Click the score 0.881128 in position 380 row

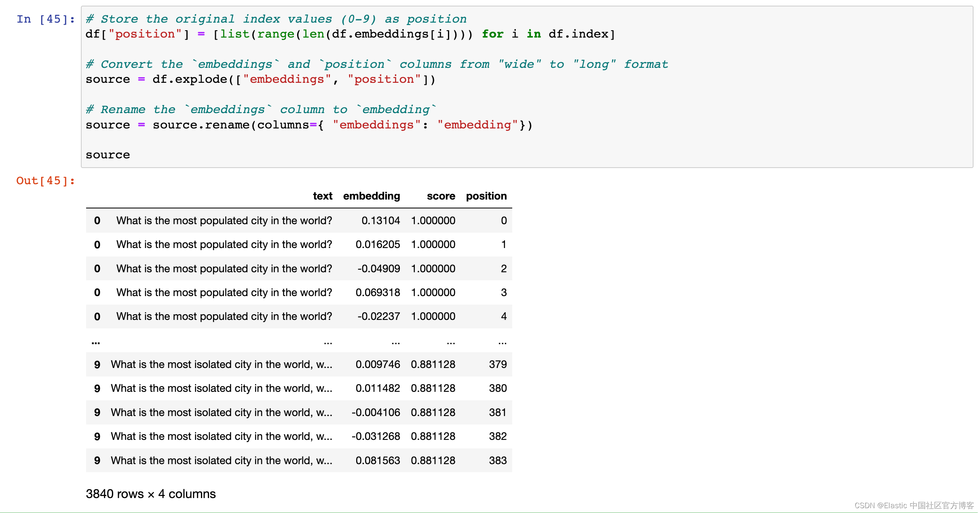tap(433, 388)
